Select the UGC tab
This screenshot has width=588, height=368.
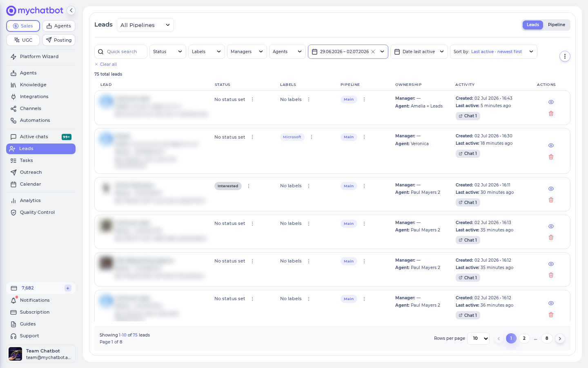coord(23,40)
